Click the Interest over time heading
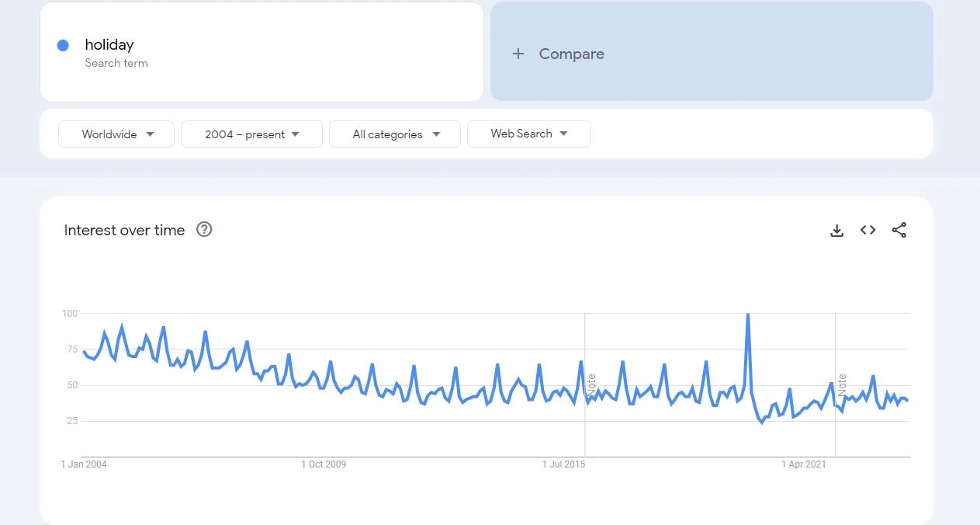980x525 pixels. pos(124,230)
